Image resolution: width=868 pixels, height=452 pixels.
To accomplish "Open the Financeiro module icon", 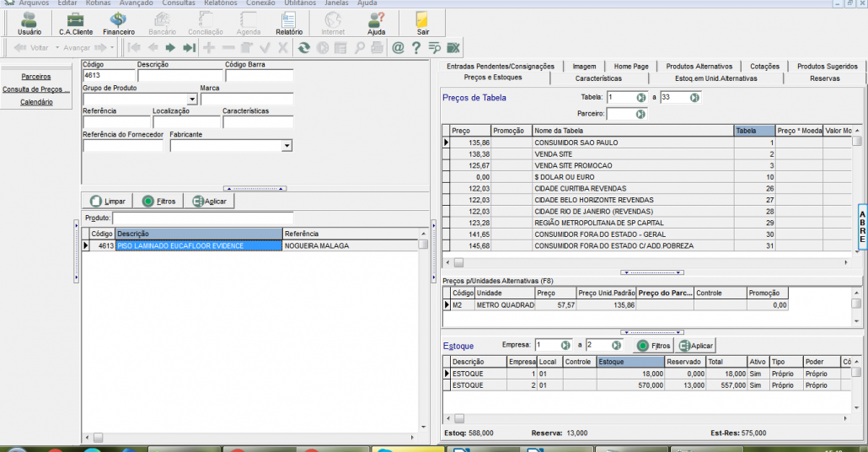I will pyautogui.click(x=119, y=23).
